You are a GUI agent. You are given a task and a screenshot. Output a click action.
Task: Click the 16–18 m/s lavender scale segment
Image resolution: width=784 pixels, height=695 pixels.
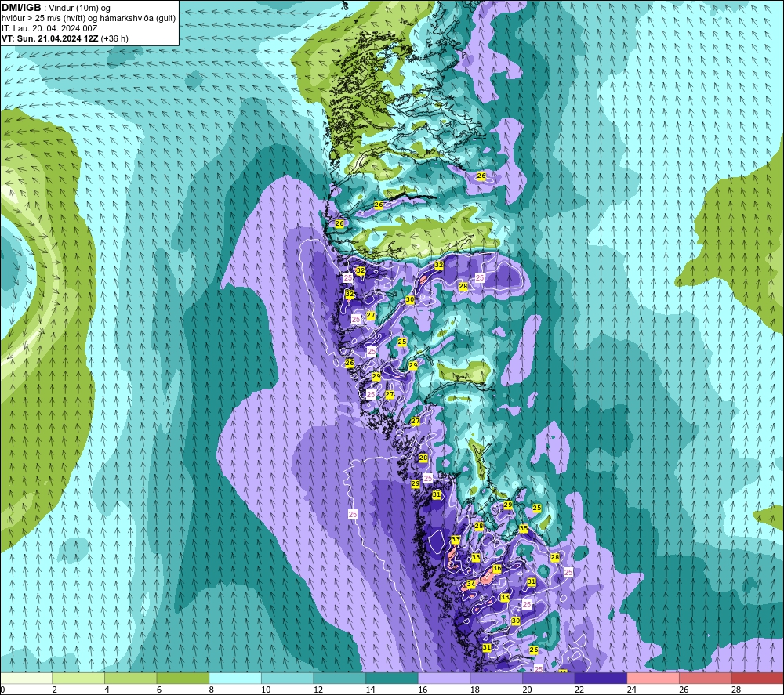click(444, 678)
